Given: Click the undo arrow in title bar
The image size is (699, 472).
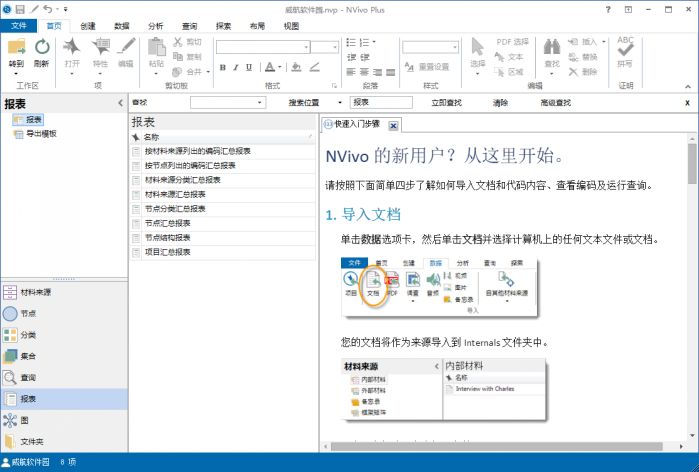Looking at the screenshot, I should (x=47, y=9).
